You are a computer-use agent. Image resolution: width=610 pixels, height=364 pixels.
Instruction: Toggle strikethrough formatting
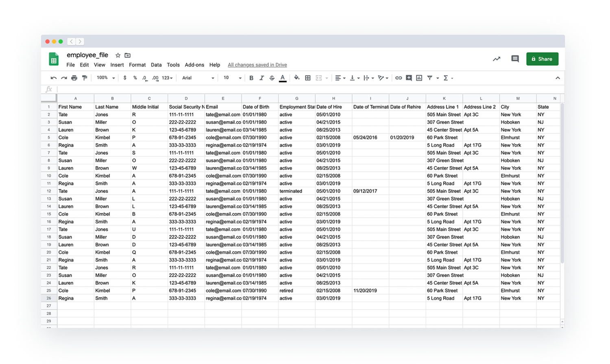(x=271, y=78)
